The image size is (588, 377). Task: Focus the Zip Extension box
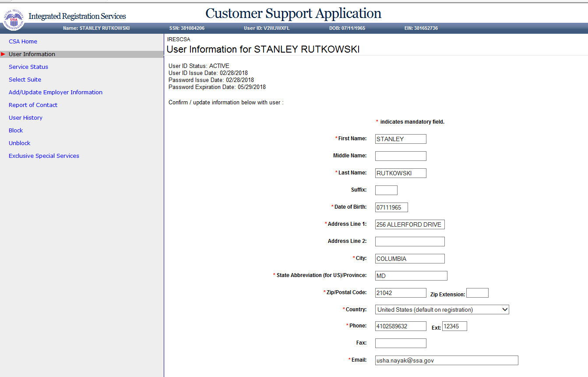pyautogui.click(x=477, y=293)
